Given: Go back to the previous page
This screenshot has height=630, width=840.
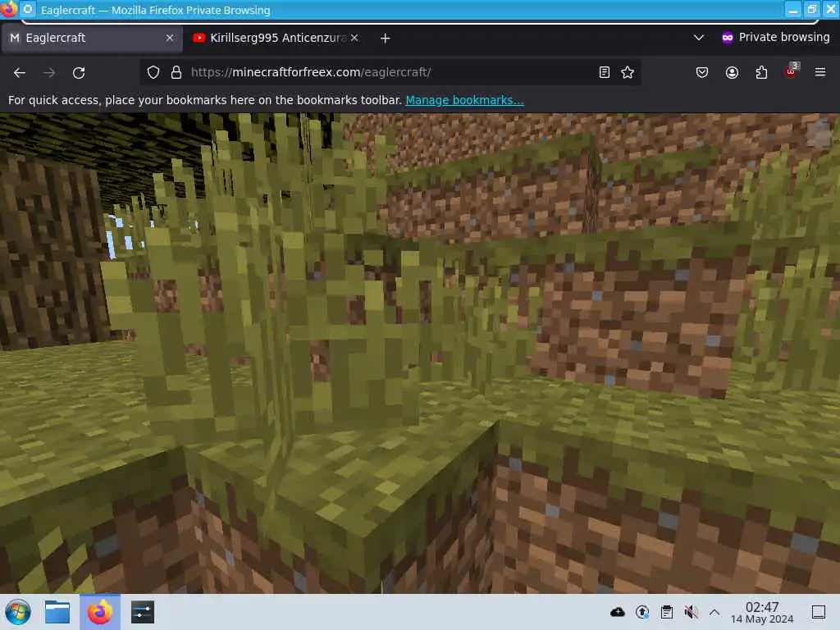Looking at the screenshot, I should 20,72.
